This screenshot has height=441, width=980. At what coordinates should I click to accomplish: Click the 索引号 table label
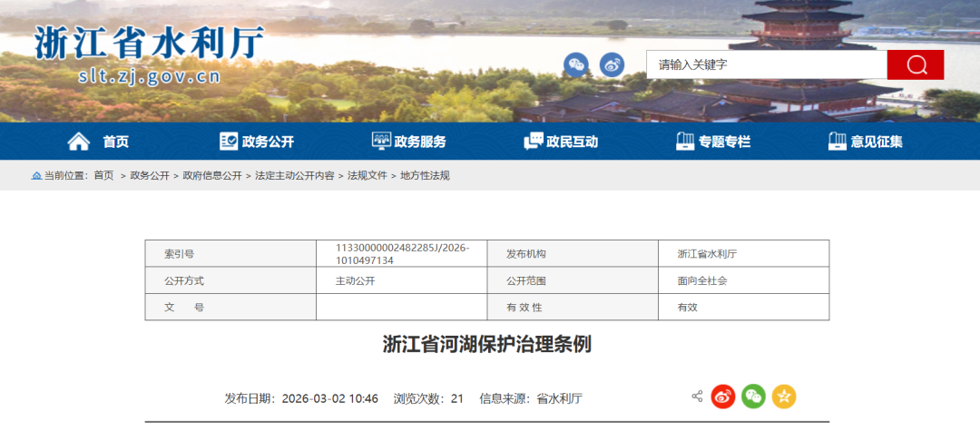pos(180,254)
